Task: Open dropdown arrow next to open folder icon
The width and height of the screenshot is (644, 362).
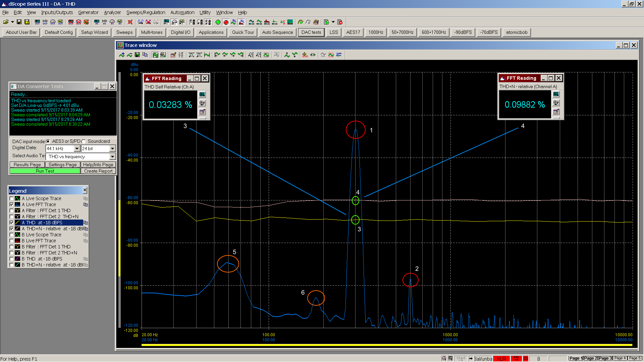Action: point(12,22)
